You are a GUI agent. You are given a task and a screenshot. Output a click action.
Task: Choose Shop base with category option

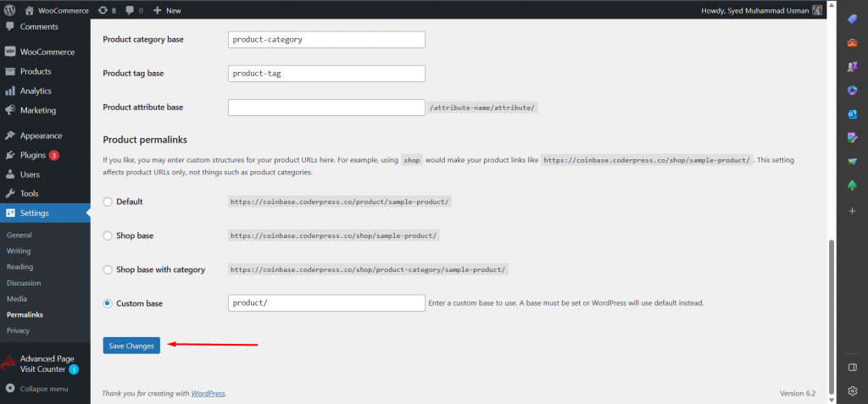click(x=108, y=269)
